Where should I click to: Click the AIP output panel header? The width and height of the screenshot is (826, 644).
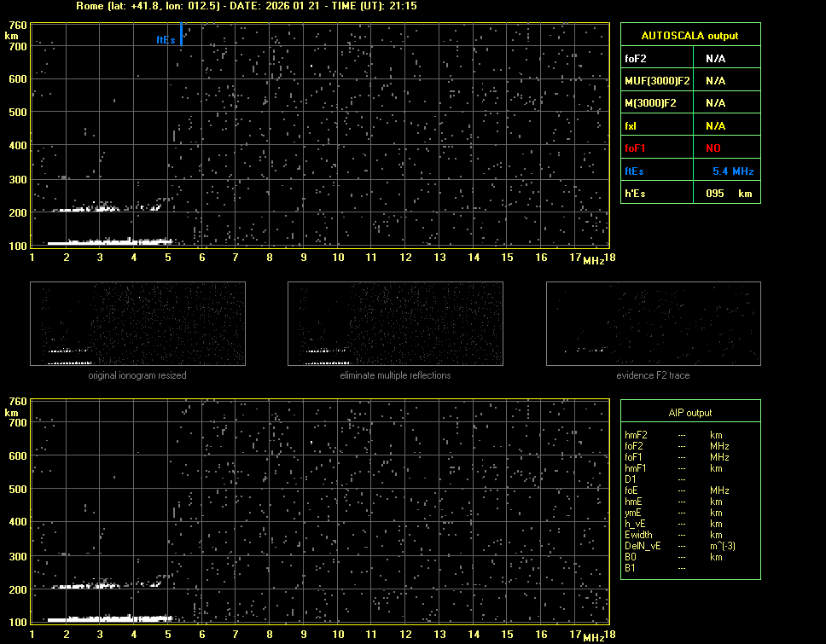[x=689, y=413]
